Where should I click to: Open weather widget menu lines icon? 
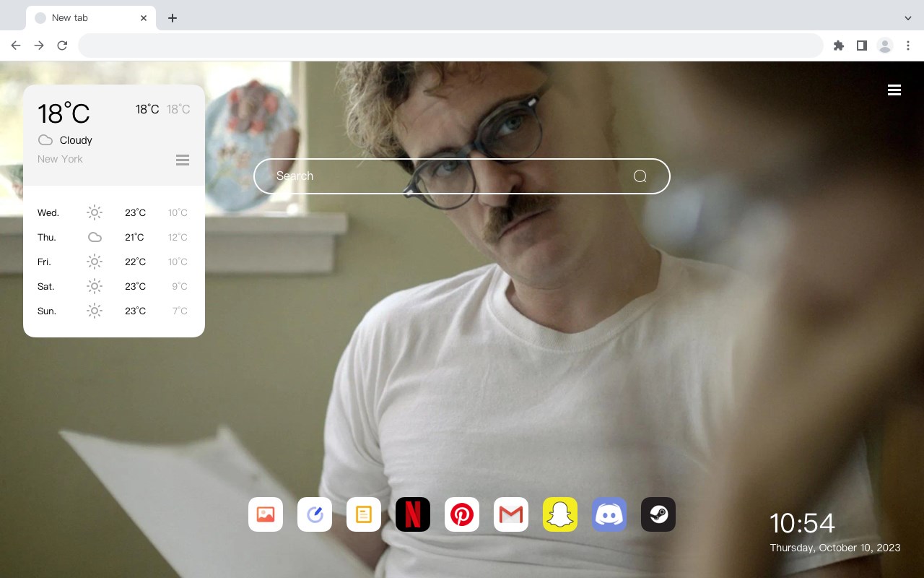click(x=183, y=160)
